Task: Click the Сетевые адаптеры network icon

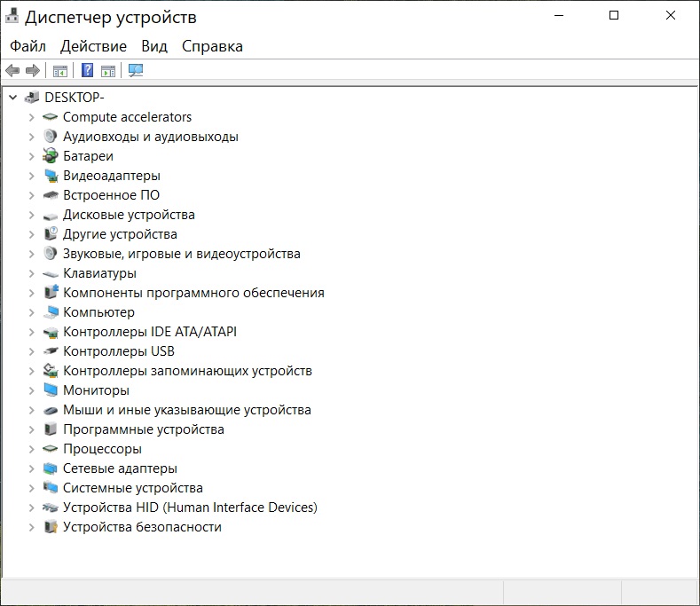Action: (50, 468)
